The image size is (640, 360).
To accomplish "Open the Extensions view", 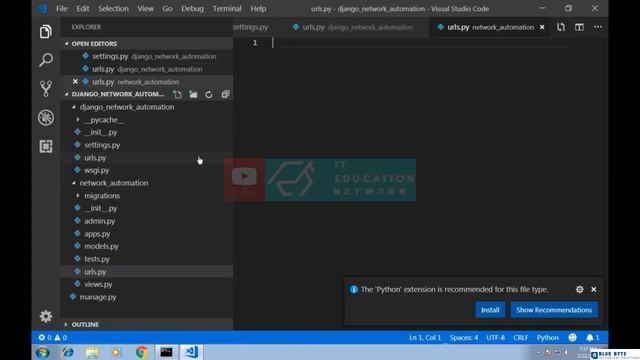I will (x=46, y=146).
